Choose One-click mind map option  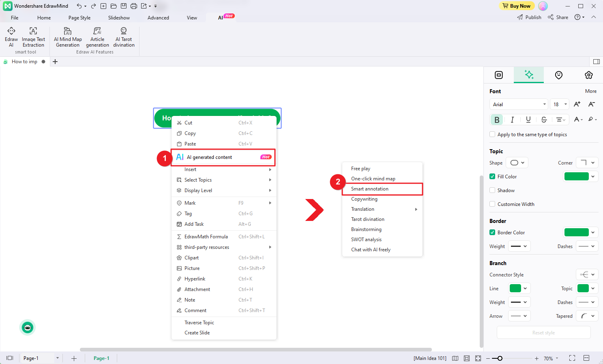(382, 179)
